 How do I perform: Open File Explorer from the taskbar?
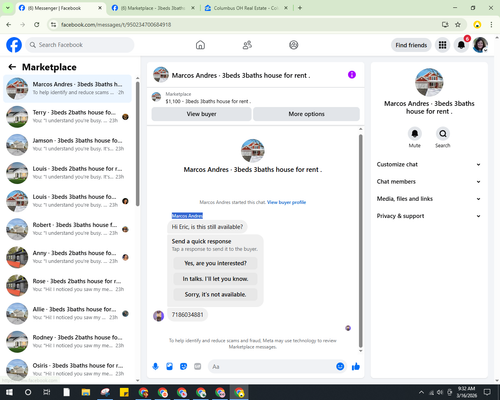(86, 392)
